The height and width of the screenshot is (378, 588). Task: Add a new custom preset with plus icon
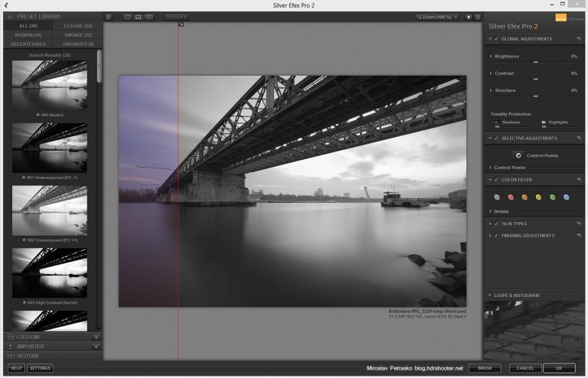click(x=96, y=337)
